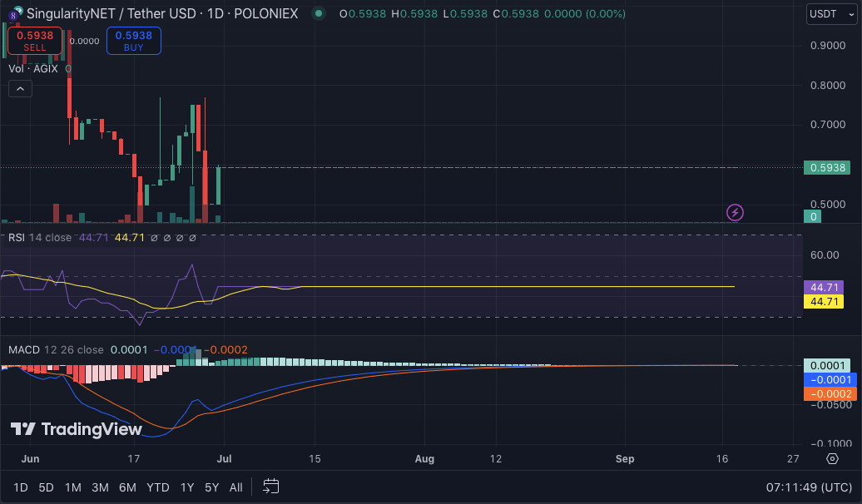Click the Aug date axis label
Image resolution: width=862 pixels, height=504 pixels.
click(424, 458)
